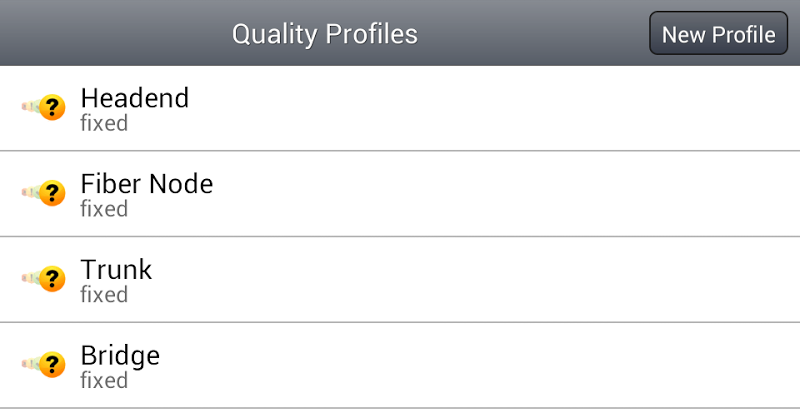Click the question mark icon beside Headend

pyautogui.click(x=44, y=108)
